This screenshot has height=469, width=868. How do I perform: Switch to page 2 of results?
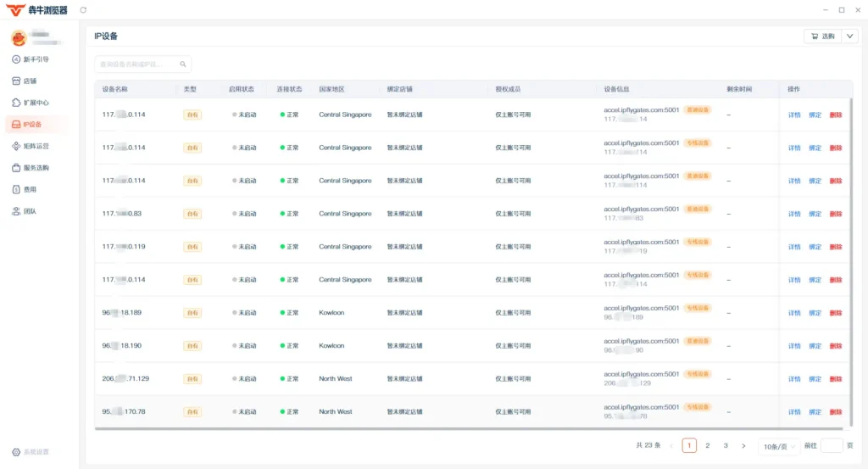click(x=708, y=446)
